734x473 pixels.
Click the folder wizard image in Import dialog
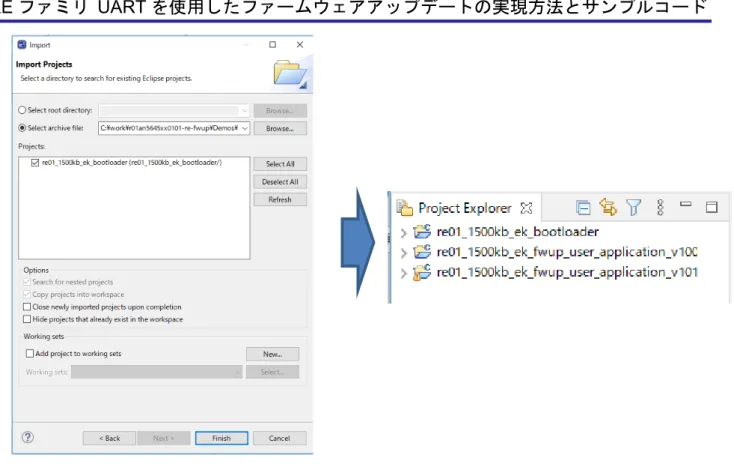290,73
